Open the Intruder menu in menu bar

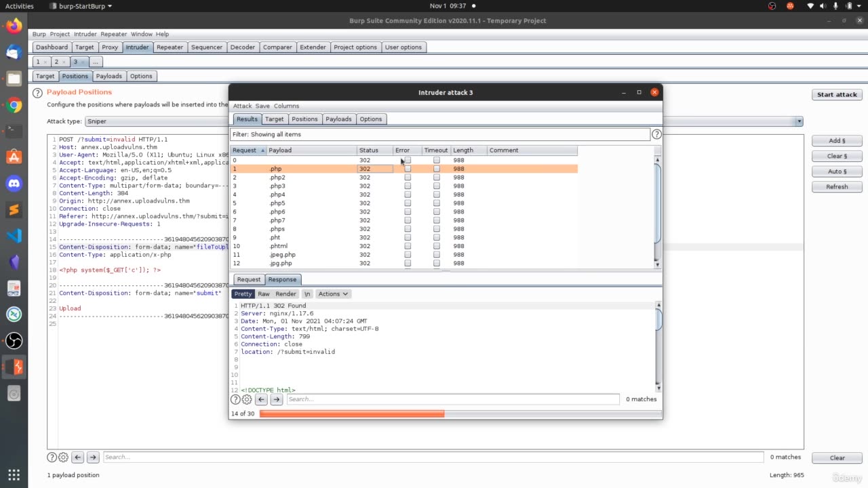(85, 34)
